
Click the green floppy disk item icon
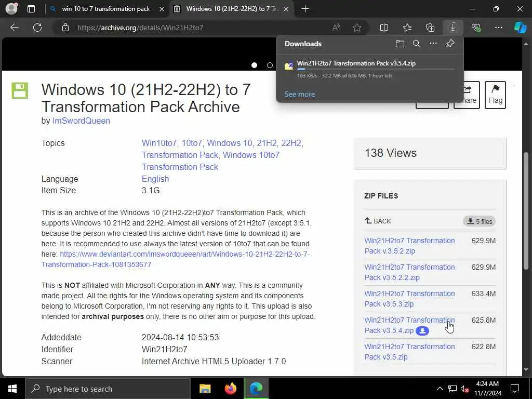[20, 90]
